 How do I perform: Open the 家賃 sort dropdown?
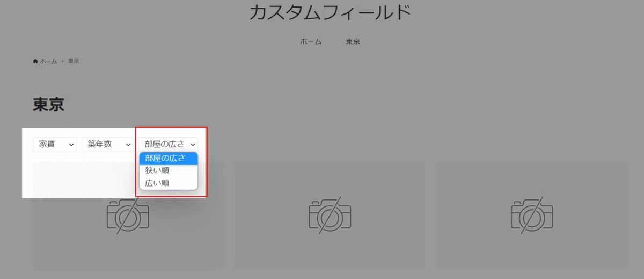tap(55, 144)
